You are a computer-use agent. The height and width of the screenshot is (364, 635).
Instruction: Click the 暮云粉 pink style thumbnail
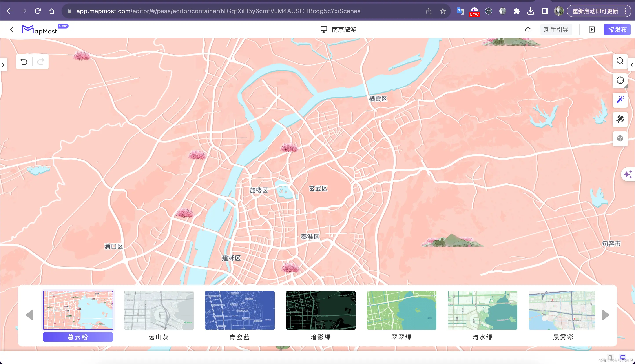(x=78, y=310)
